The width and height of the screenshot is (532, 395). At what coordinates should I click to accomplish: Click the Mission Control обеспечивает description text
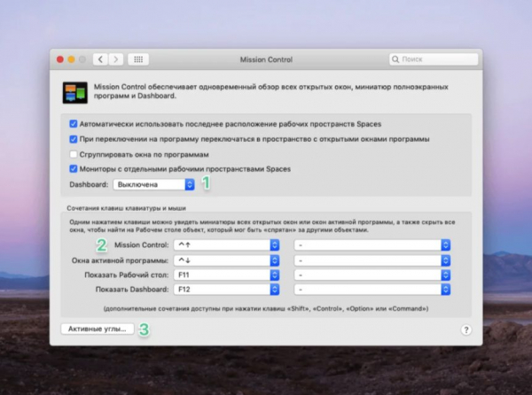(270, 91)
